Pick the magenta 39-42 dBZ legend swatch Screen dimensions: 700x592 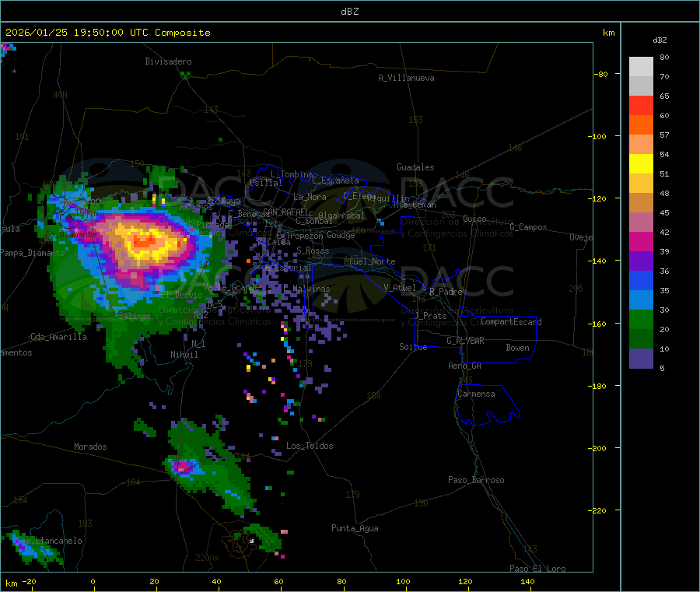641,241
